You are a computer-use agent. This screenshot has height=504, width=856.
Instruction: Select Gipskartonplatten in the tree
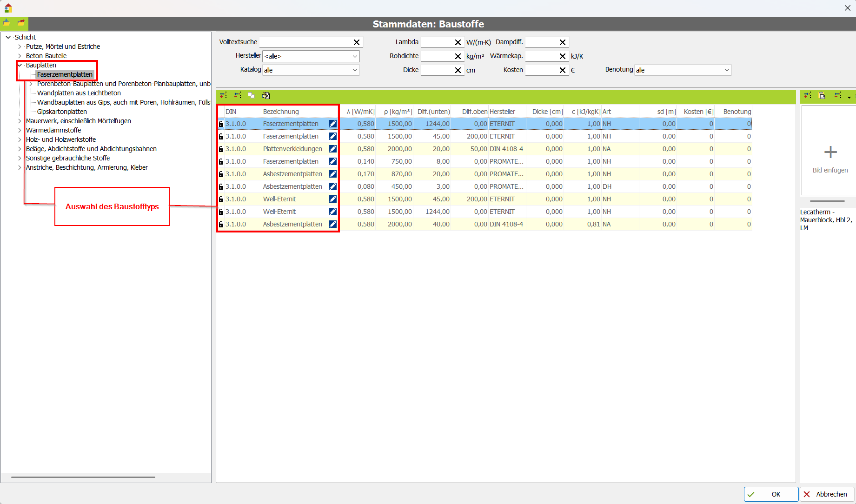tap(62, 112)
